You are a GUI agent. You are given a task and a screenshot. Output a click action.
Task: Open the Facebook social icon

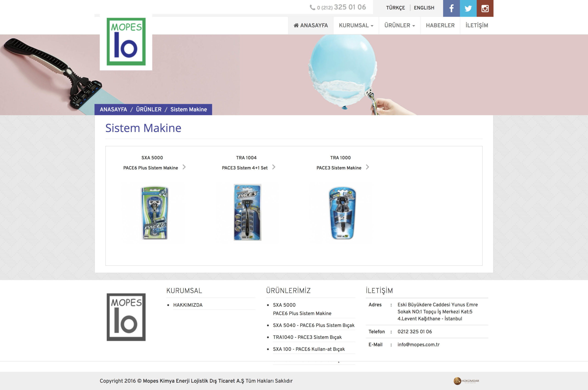click(451, 8)
